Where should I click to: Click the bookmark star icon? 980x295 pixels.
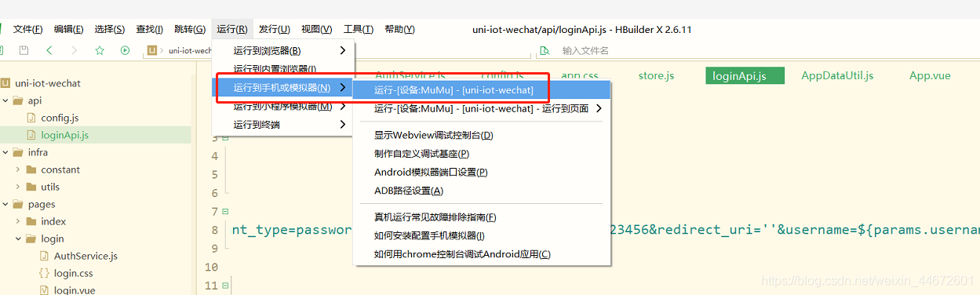pos(100,50)
